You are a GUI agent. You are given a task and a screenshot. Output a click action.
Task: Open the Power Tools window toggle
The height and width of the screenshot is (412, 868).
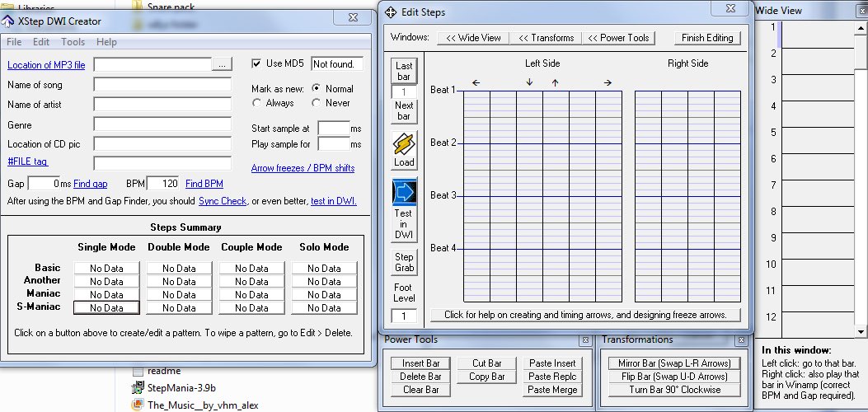click(618, 38)
